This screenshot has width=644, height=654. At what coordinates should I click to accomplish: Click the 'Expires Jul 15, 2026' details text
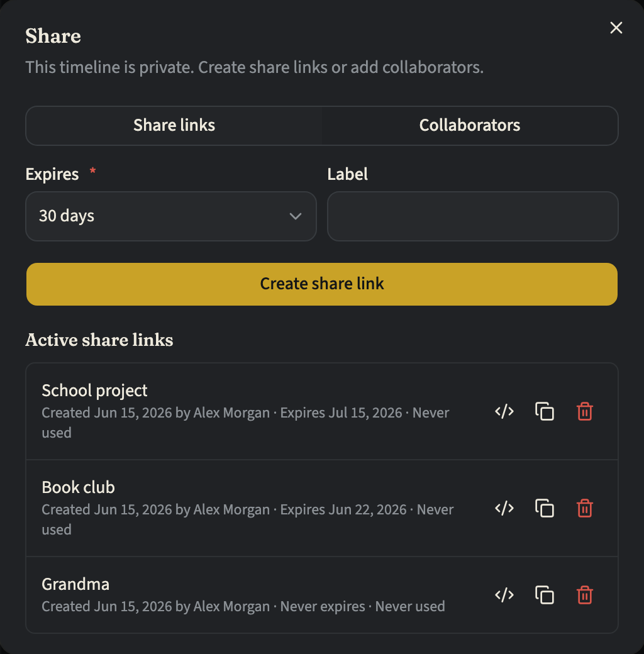click(x=341, y=413)
